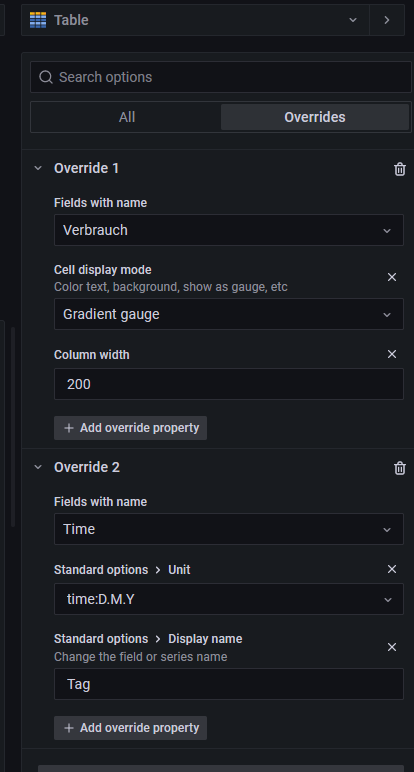The image size is (414, 772).
Task: Remove the Column width override property
Action: click(x=392, y=354)
